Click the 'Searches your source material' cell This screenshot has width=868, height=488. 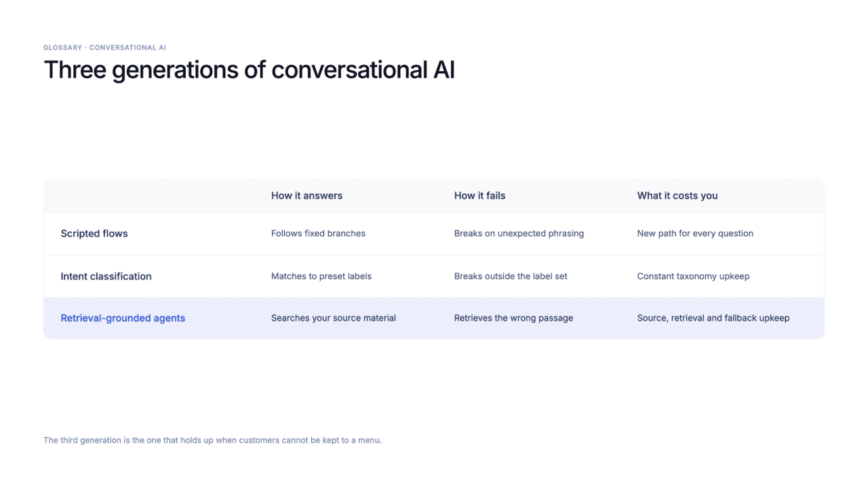[x=334, y=319]
